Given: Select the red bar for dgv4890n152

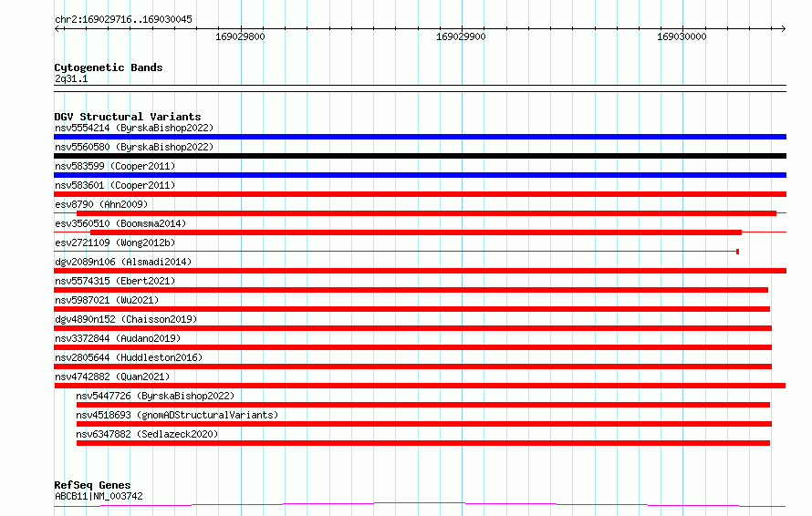Looking at the screenshot, I should (x=412, y=328).
